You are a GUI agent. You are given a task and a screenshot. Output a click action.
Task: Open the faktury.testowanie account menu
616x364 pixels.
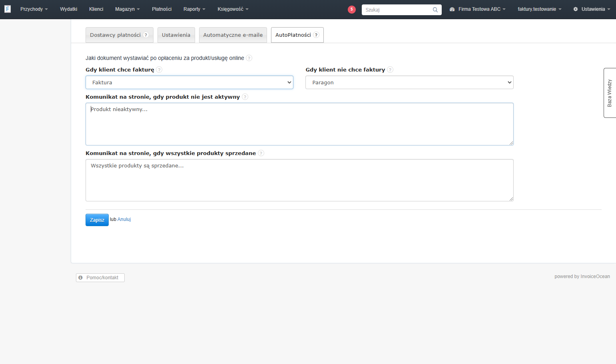[540, 9]
